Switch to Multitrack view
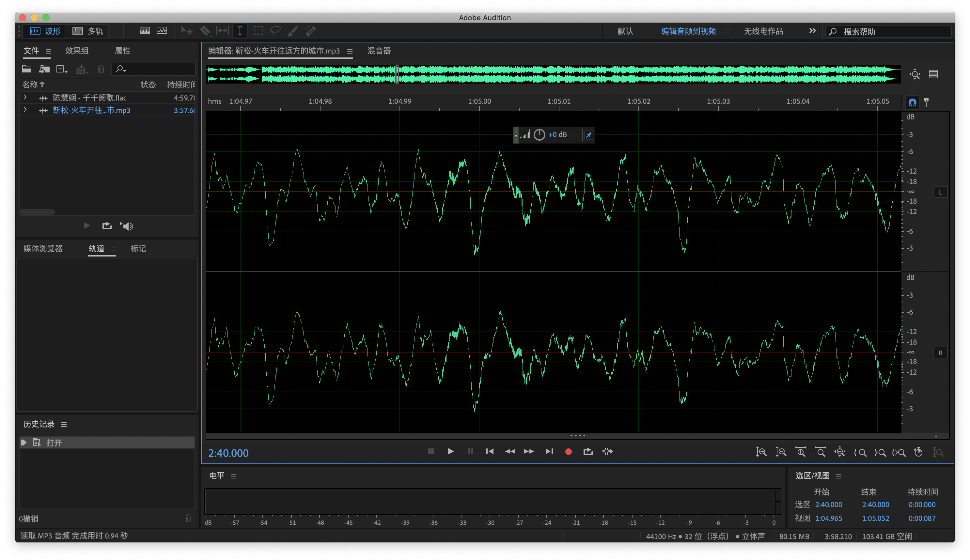This screenshot has height=560, width=970. click(x=88, y=31)
